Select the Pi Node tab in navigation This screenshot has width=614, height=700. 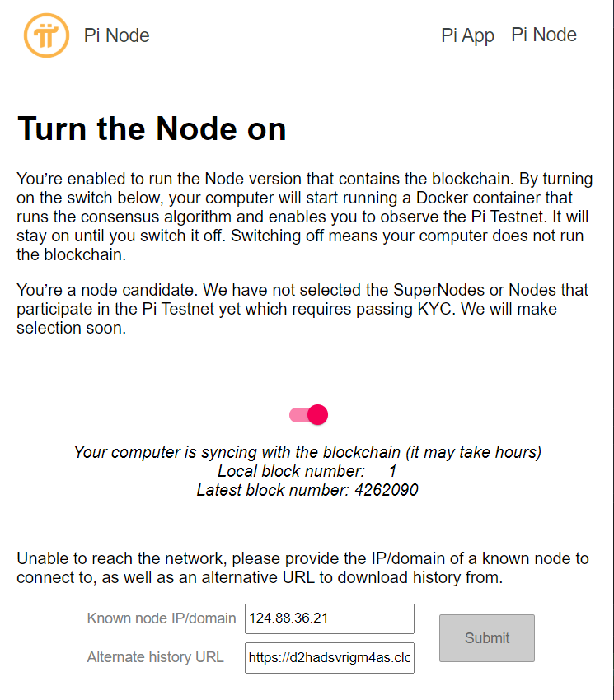tap(543, 35)
